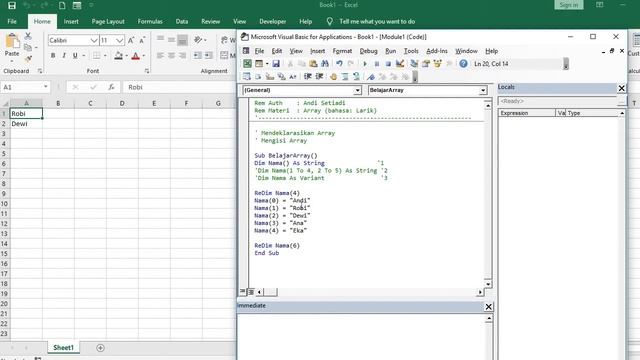The height and width of the screenshot is (360, 640).
Task: Click the View Microsoft Excel icon in VBA toolbar
Action: point(247,64)
